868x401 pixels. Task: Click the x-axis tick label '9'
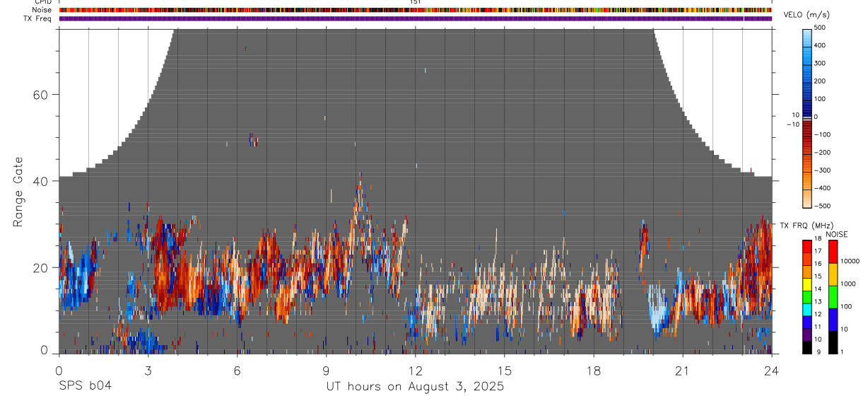[x=326, y=370]
